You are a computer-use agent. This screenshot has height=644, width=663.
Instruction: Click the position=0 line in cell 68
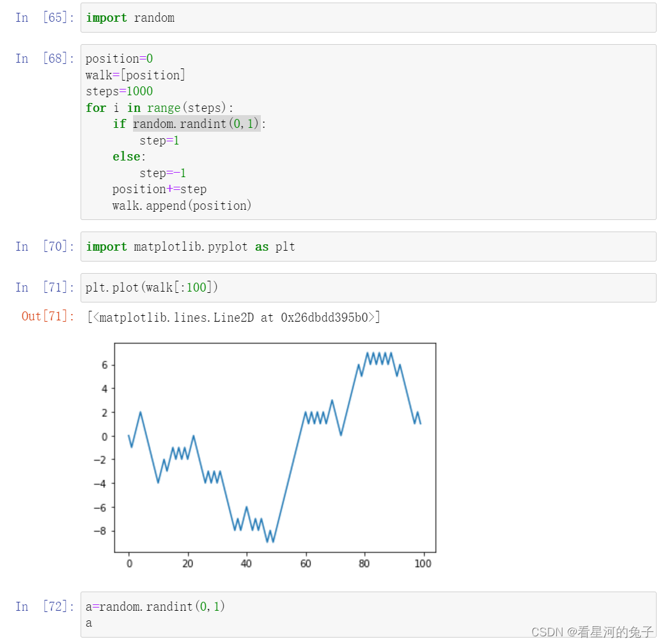119,58
